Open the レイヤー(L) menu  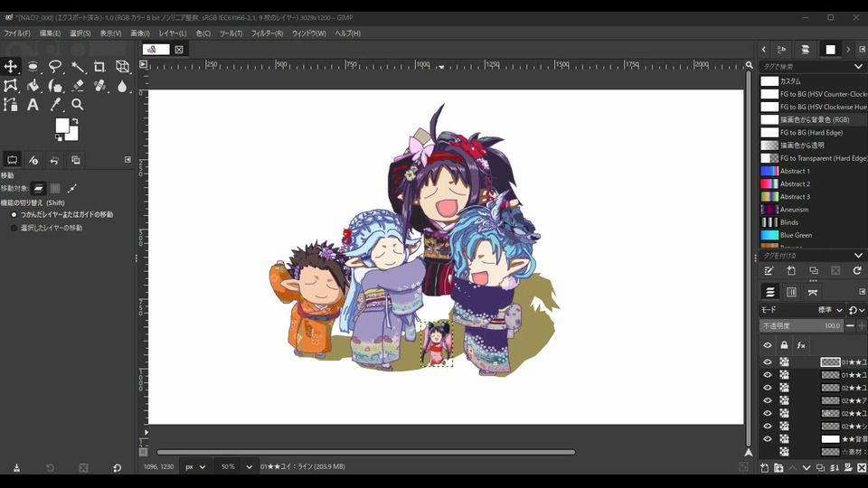point(173,33)
